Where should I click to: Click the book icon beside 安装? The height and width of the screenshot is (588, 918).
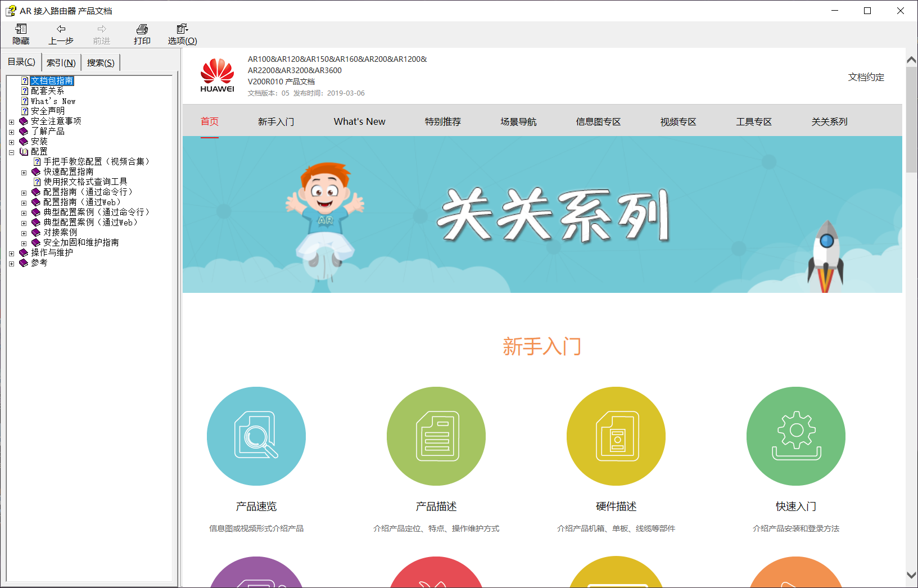click(x=24, y=142)
